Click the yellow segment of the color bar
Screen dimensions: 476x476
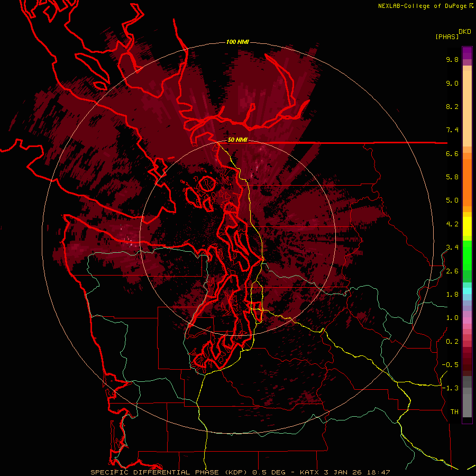[x=467, y=226]
